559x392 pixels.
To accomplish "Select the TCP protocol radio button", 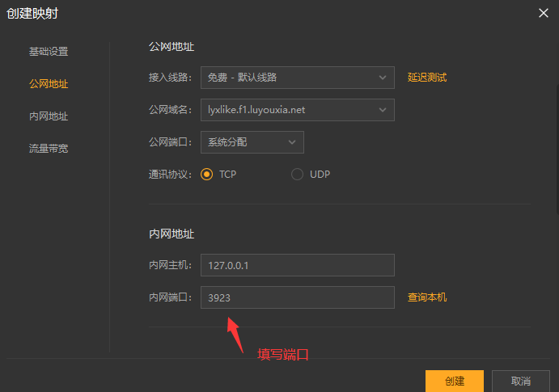I will pos(207,175).
